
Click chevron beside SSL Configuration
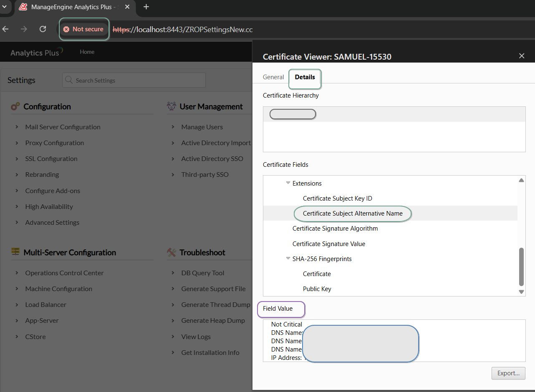pos(17,158)
